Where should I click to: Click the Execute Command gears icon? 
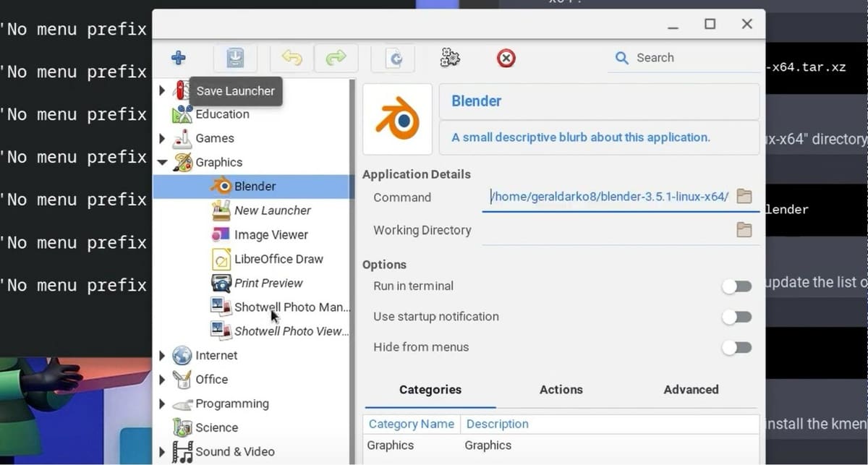click(x=450, y=58)
